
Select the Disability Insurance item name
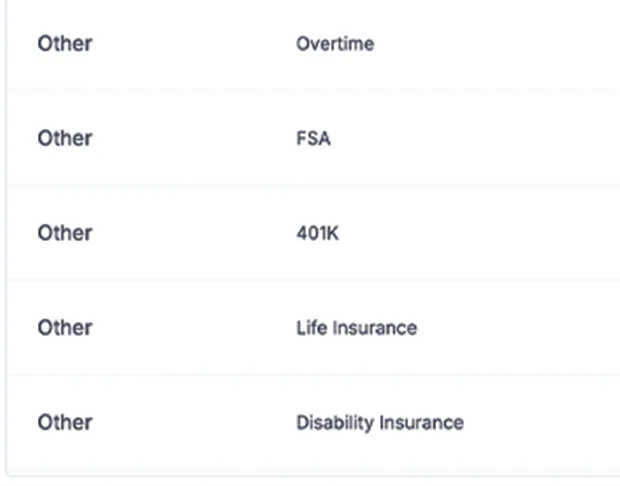[379, 422]
